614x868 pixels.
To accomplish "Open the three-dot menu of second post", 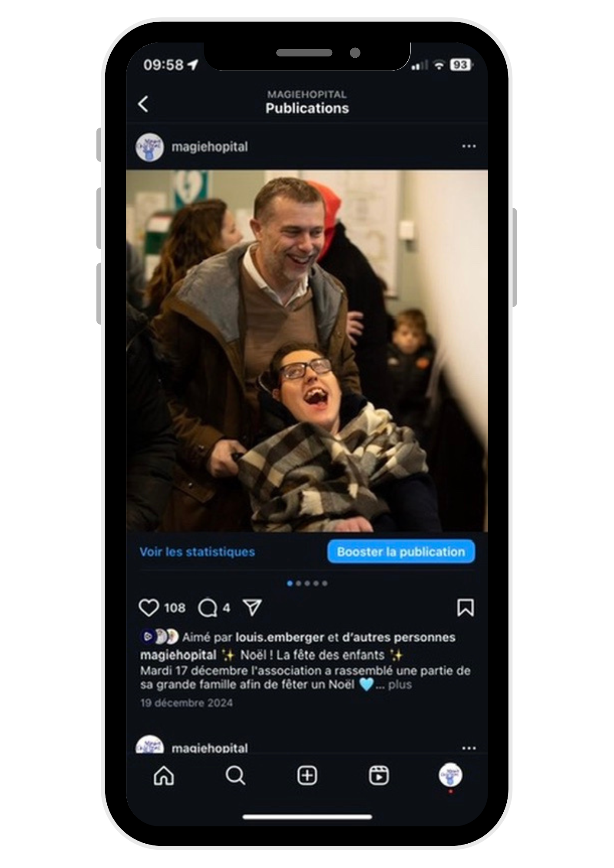I will click(469, 748).
